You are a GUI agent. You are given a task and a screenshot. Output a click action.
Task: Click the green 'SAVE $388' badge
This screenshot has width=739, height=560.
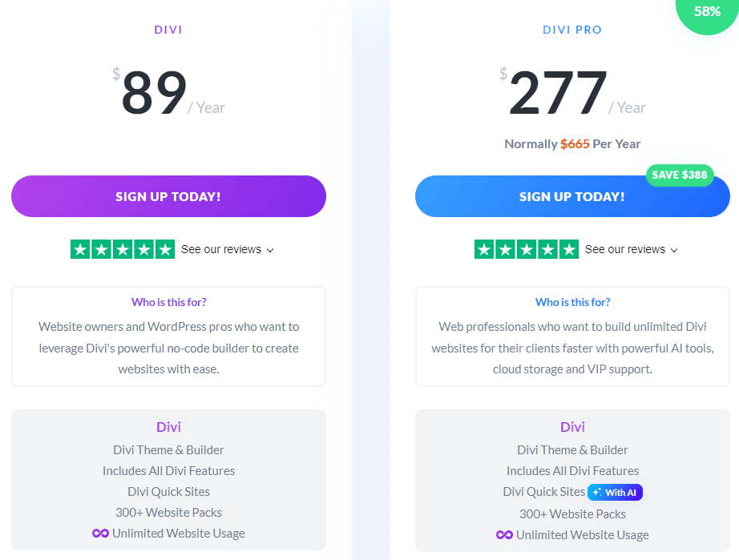point(680,175)
